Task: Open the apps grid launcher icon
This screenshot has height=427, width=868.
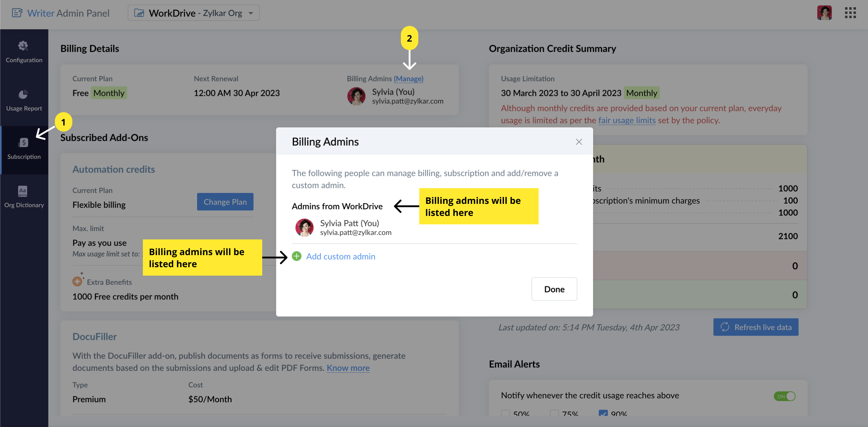Action: pos(850,13)
